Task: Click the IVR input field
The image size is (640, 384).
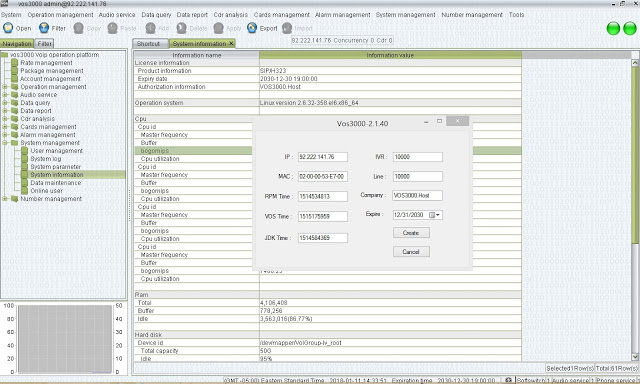Action: (x=418, y=157)
